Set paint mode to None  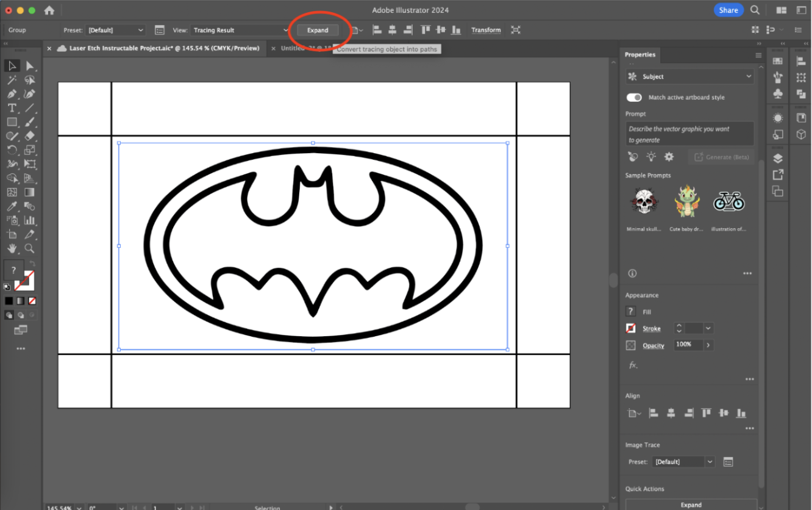[x=32, y=301]
